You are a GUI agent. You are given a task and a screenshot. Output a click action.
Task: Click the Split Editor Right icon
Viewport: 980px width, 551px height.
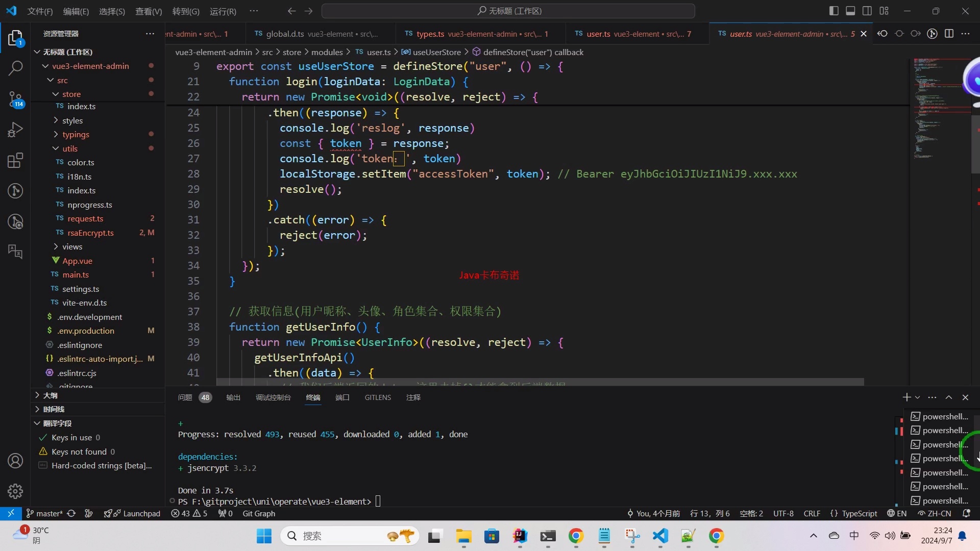click(949, 34)
